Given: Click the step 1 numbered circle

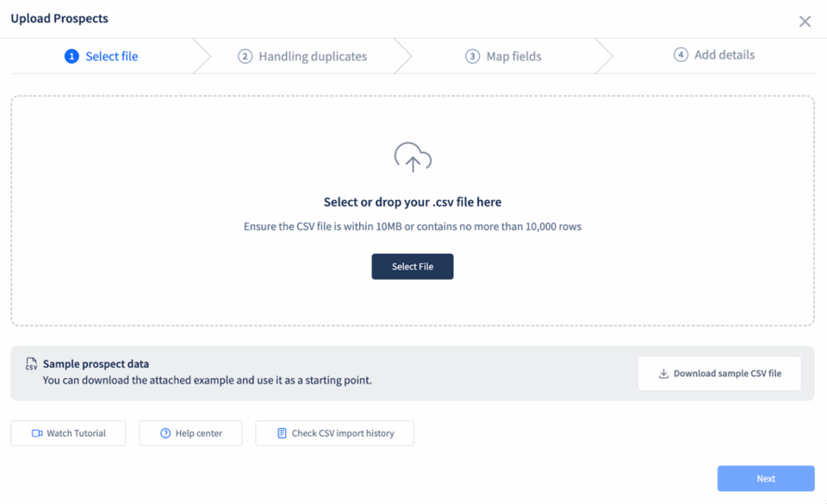Looking at the screenshot, I should coord(72,56).
